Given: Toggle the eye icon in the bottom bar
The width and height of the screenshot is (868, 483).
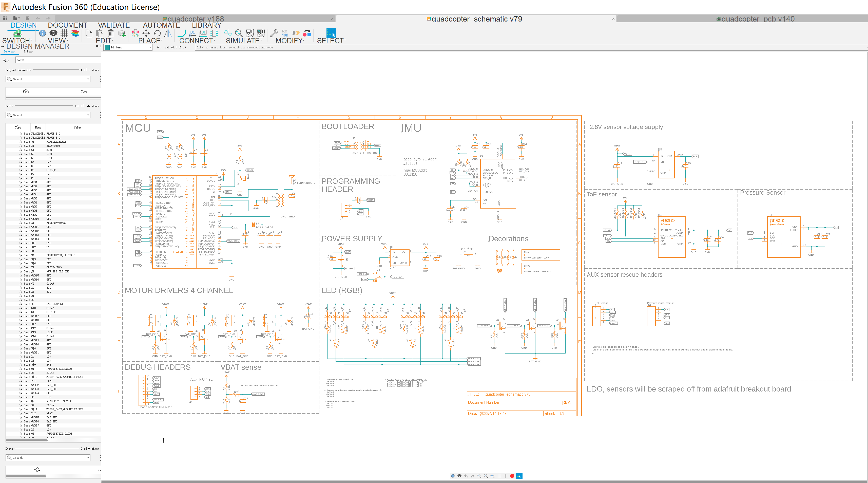Looking at the screenshot, I should click(459, 476).
